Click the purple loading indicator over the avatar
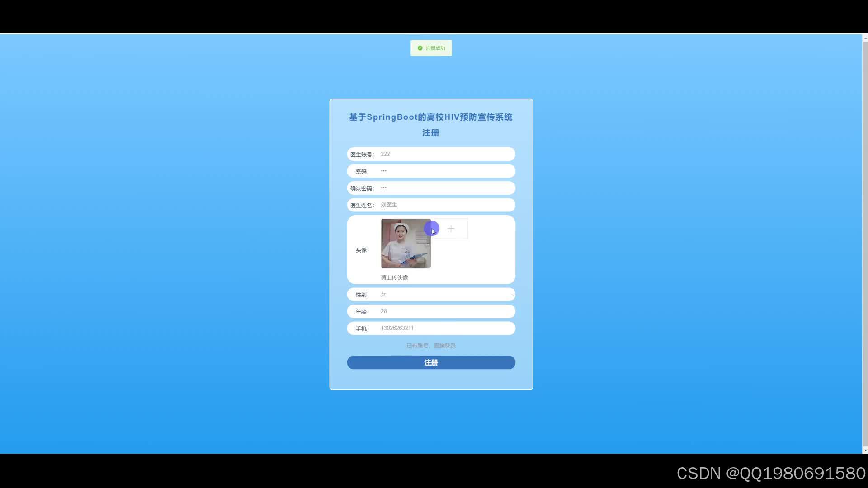The width and height of the screenshot is (868, 488). pyautogui.click(x=432, y=229)
